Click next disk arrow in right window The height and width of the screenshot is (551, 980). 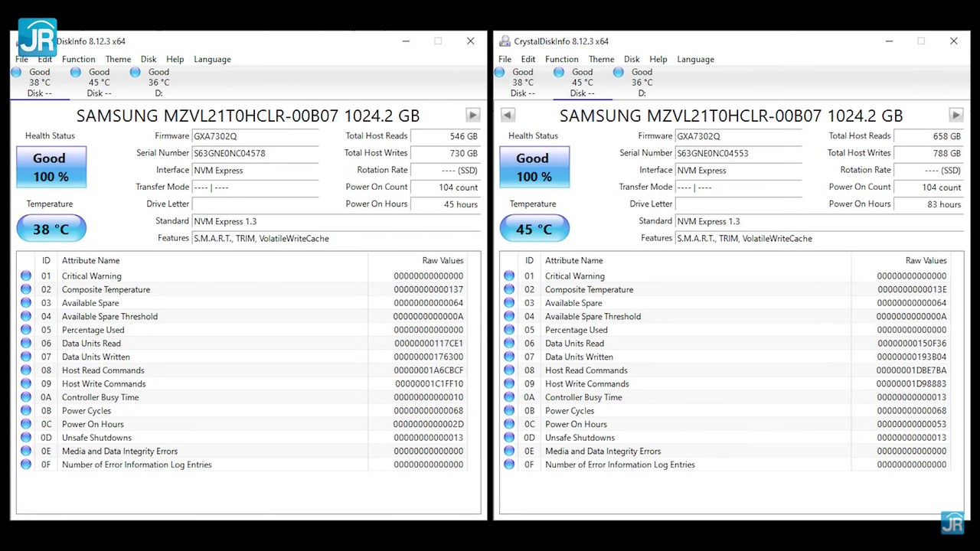(x=955, y=115)
